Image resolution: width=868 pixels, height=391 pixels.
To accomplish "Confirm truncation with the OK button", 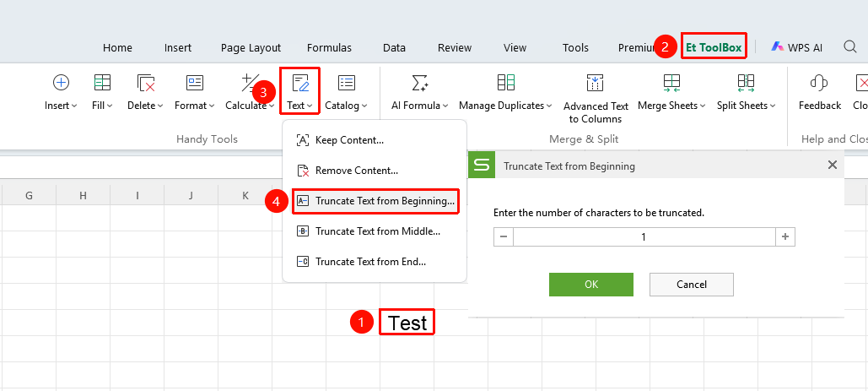I will (x=591, y=284).
